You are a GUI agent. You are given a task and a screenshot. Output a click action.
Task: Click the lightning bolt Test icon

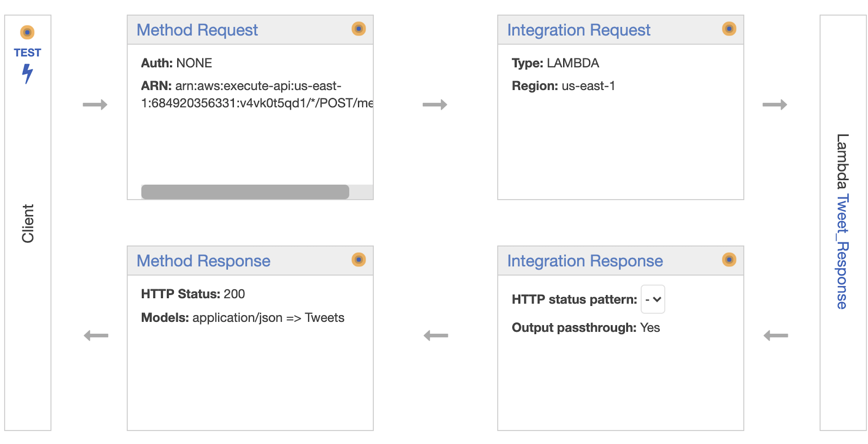[x=27, y=74]
